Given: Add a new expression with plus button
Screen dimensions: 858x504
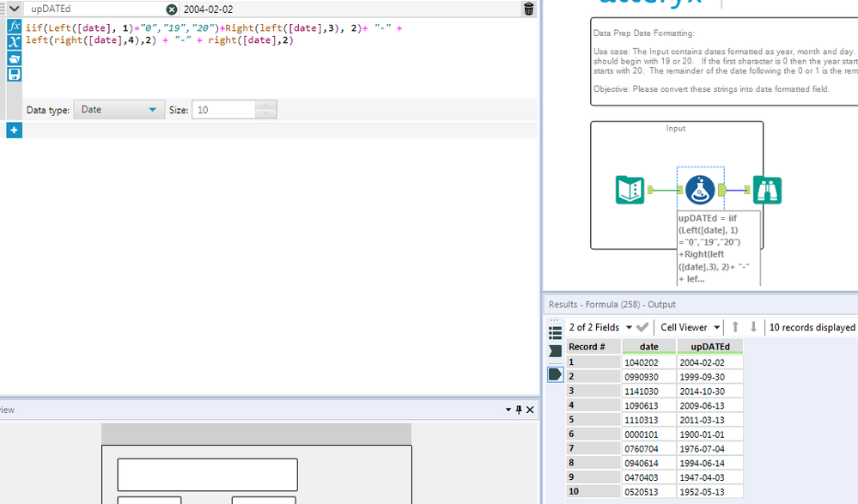Looking at the screenshot, I should [x=15, y=131].
